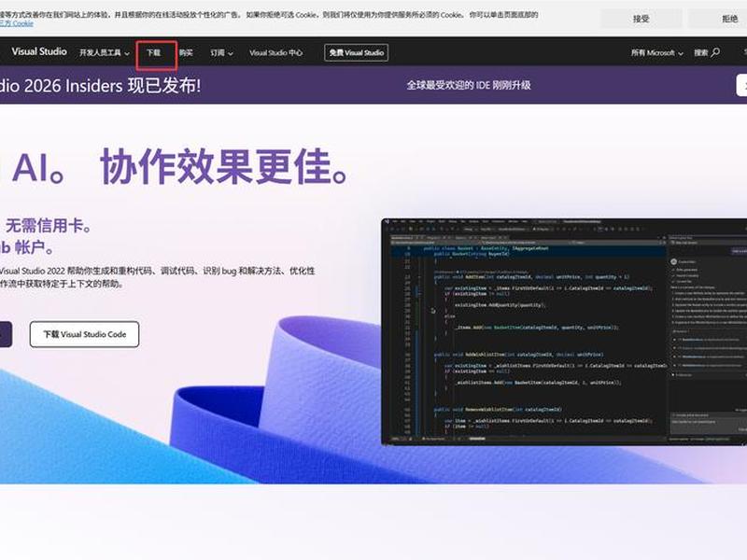This screenshot has width=747, height=560.
Task: Expand the 开发人员工具 dropdown menu
Action: [105, 53]
